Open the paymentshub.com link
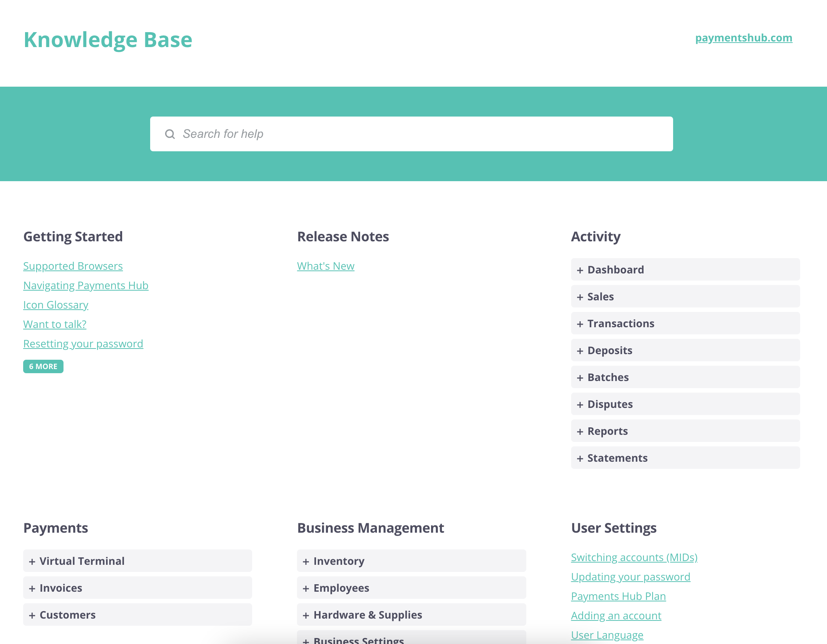Screen dimensions: 827x644 (x=744, y=38)
